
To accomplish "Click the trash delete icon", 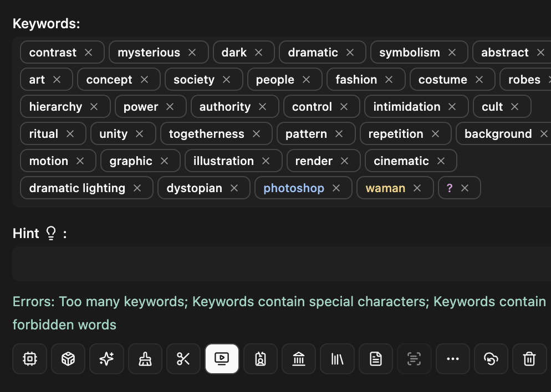I will pos(529,359).
